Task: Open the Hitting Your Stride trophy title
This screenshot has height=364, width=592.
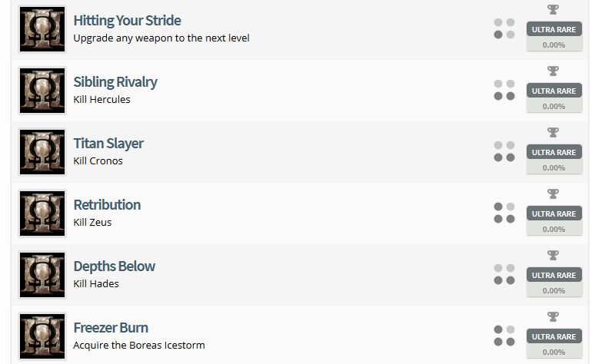Action: (x=127, y=21)
